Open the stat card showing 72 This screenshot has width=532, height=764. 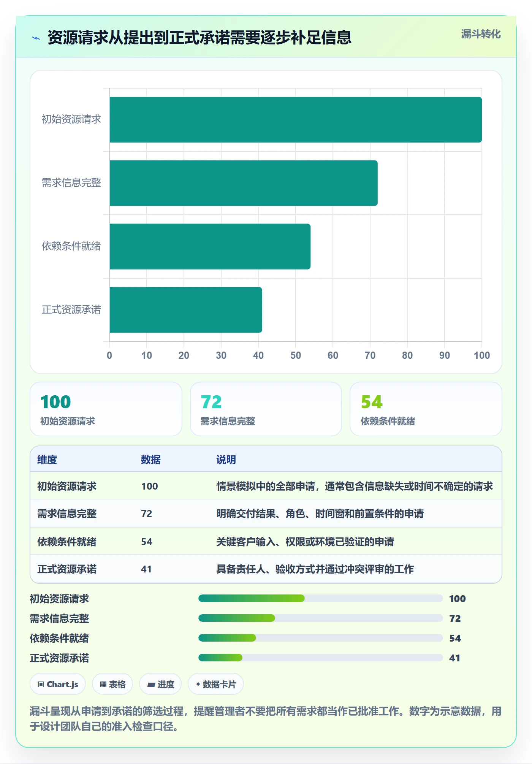[266, 409]
